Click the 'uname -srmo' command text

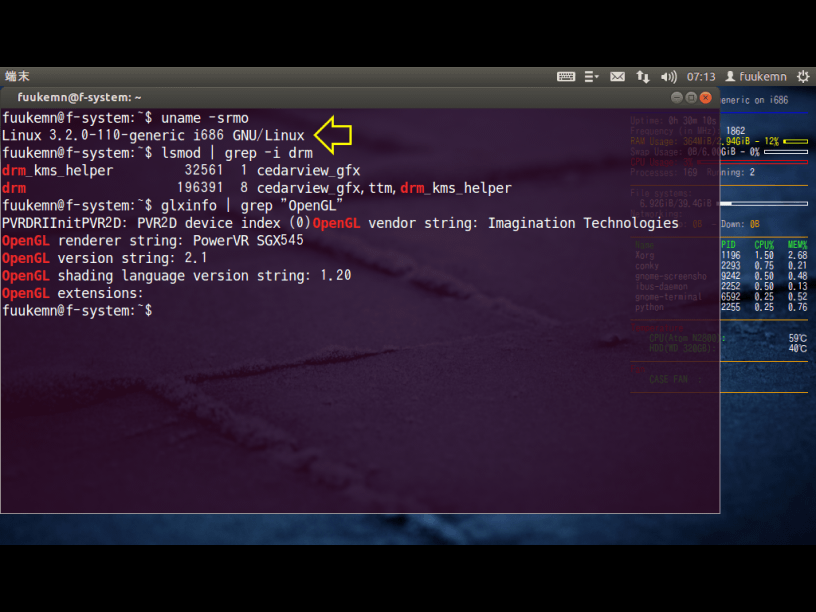[205, 118]
